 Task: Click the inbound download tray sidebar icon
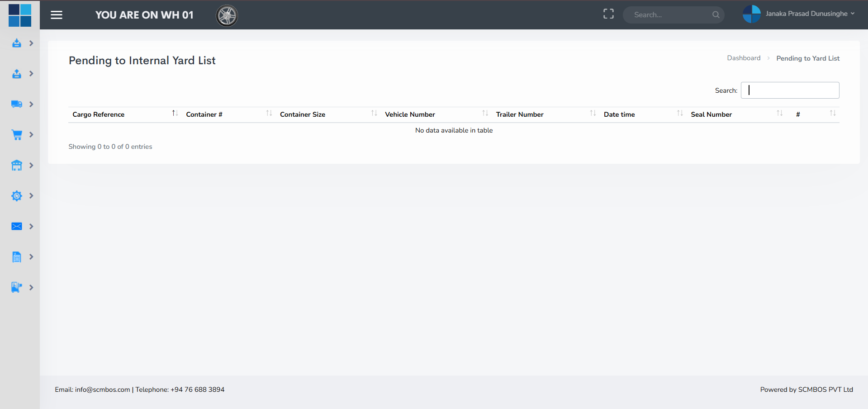[x=17, y=43]
